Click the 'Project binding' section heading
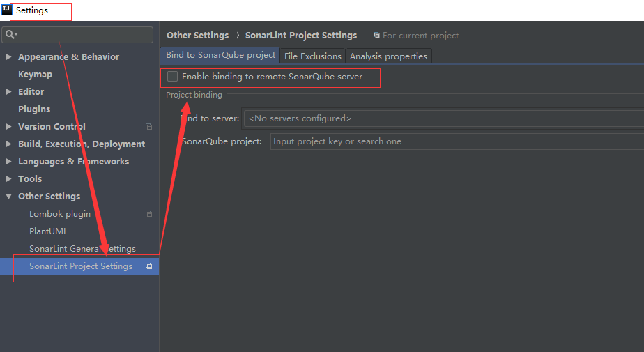 [194, 95]
